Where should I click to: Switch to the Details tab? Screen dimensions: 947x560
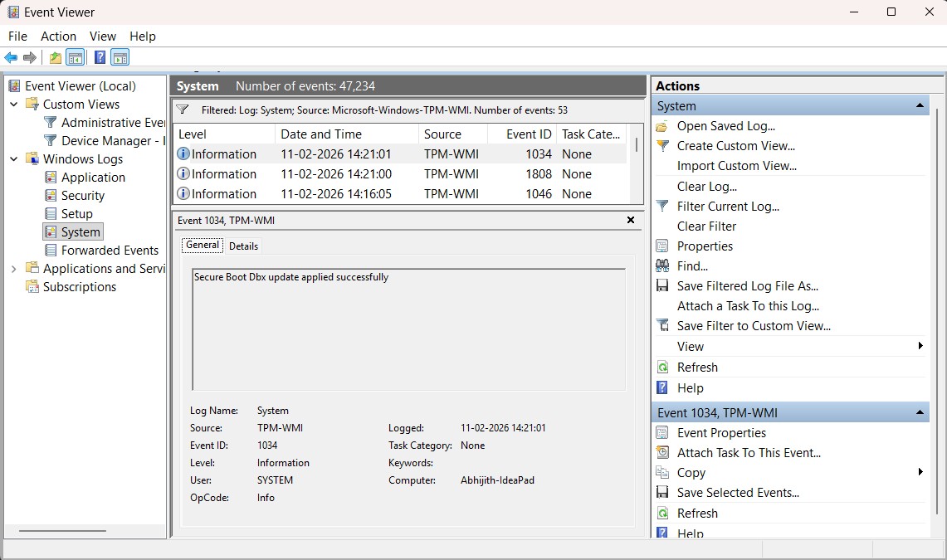click(243, 246)
